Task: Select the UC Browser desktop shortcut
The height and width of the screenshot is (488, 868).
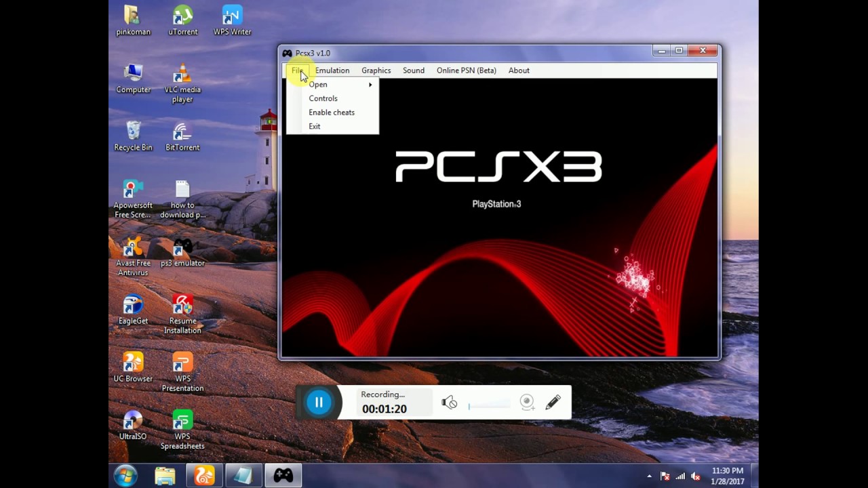Action: [133, 367]
